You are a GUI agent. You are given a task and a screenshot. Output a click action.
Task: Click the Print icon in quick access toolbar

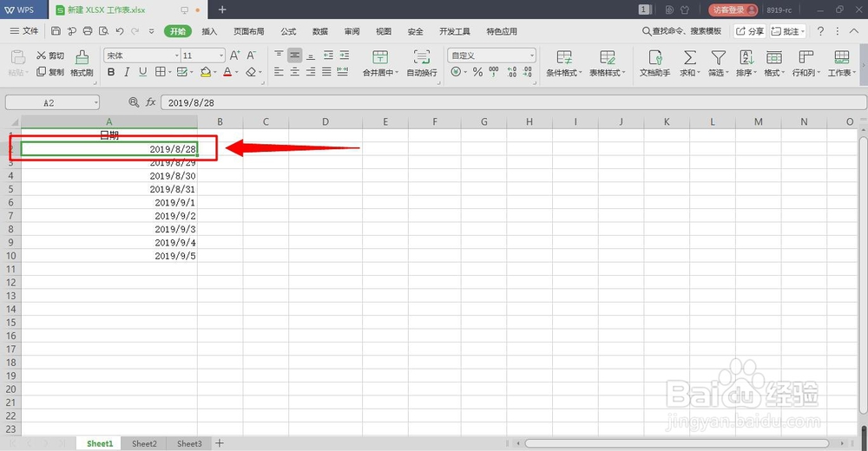[88, 31]
